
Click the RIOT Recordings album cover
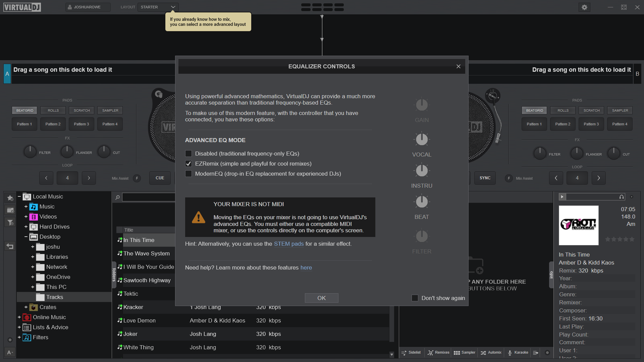(579, 225)
